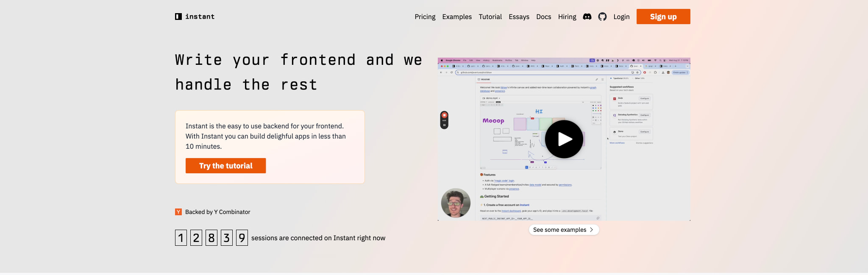Open the Tutorial nav link
Screen dimensions: 868x275
pyautogui.click(x=490, y=17)
